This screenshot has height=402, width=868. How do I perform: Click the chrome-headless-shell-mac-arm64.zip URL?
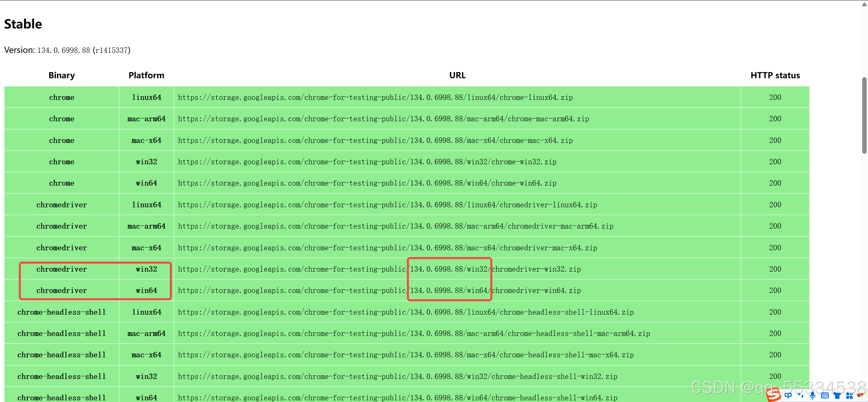click(414, 334)
